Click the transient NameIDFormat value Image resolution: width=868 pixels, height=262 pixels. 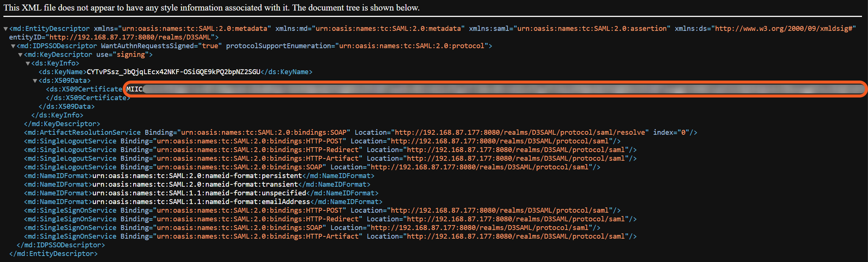click(x=195, y=184)
